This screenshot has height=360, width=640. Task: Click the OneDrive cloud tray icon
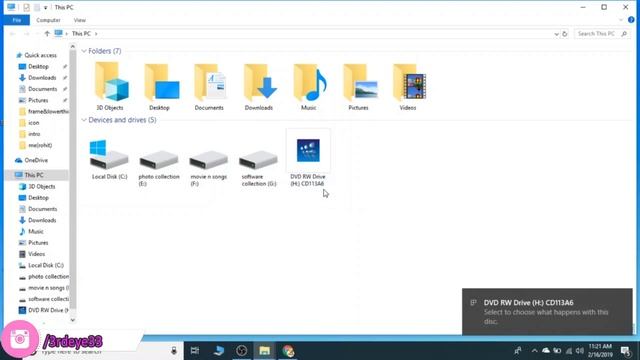click(x=546, y=351)
